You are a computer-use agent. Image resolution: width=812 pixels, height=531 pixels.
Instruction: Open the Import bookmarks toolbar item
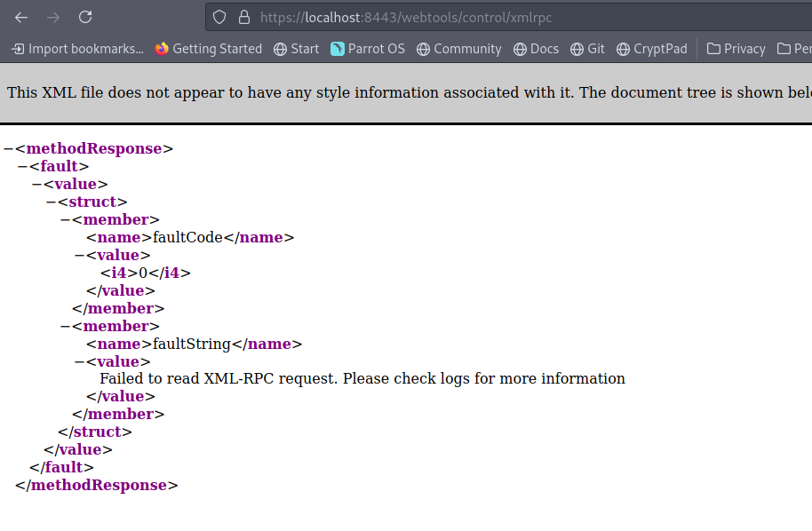click(76, 49)
